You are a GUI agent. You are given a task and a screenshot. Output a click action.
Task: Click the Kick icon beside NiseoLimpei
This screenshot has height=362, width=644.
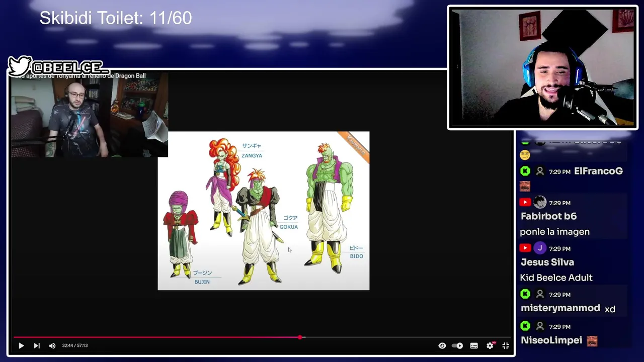tap(525, 326)
